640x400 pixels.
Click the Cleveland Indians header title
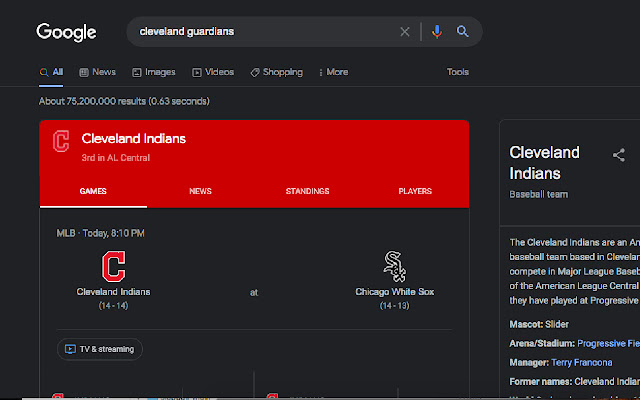(133, 139)
